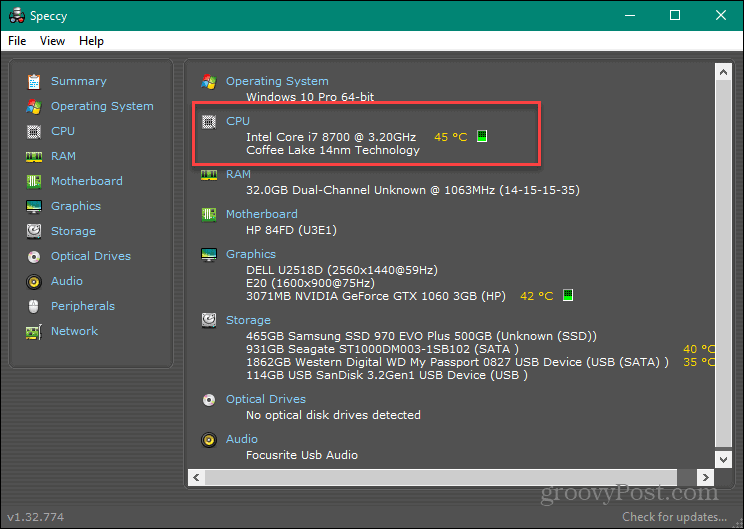Select Storage in the sidebar
Screen dimensions: 744x529
coord(74,231)
